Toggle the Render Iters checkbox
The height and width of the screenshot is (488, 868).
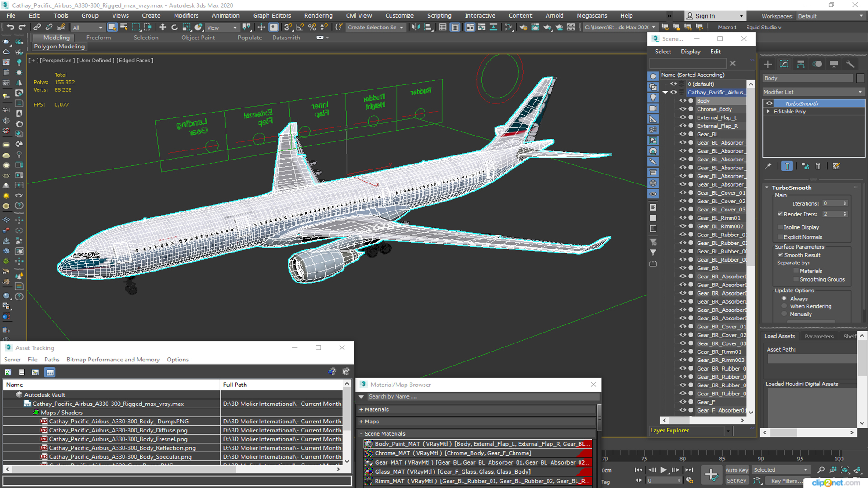pyautogui.click(x=780, y=214)
